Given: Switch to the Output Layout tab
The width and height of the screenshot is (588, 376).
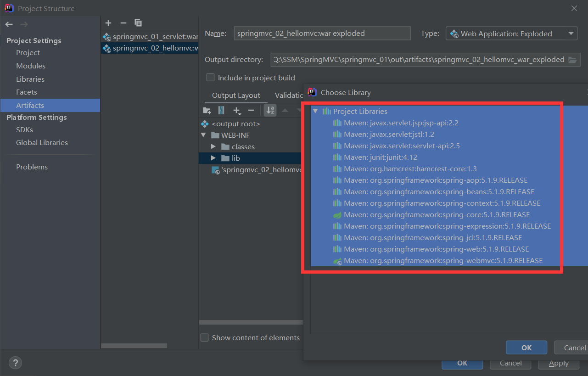Looking at the screenshot, I should tap(236, 95).
